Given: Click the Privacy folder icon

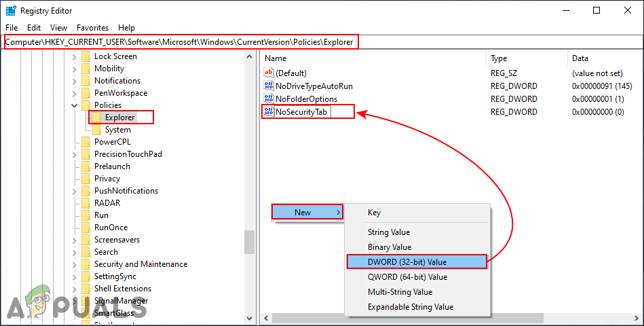Looking at the screenshot, I should point(86,179).
